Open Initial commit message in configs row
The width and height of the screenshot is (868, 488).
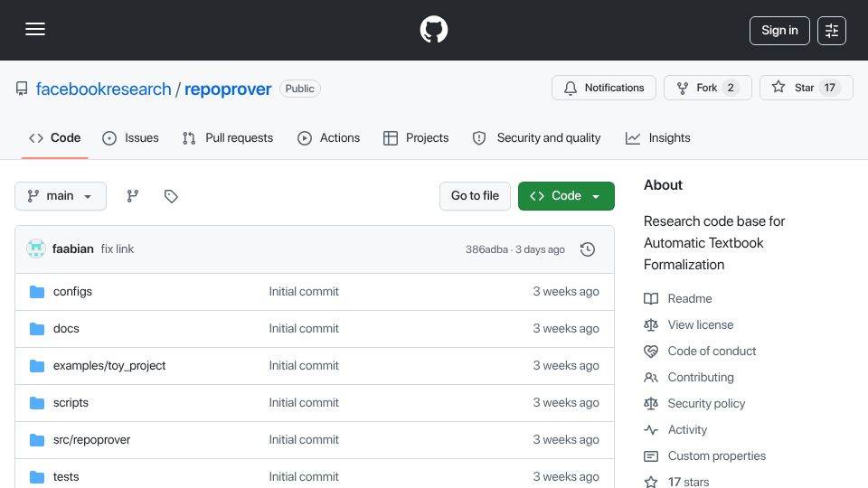(x=304, y=292)
